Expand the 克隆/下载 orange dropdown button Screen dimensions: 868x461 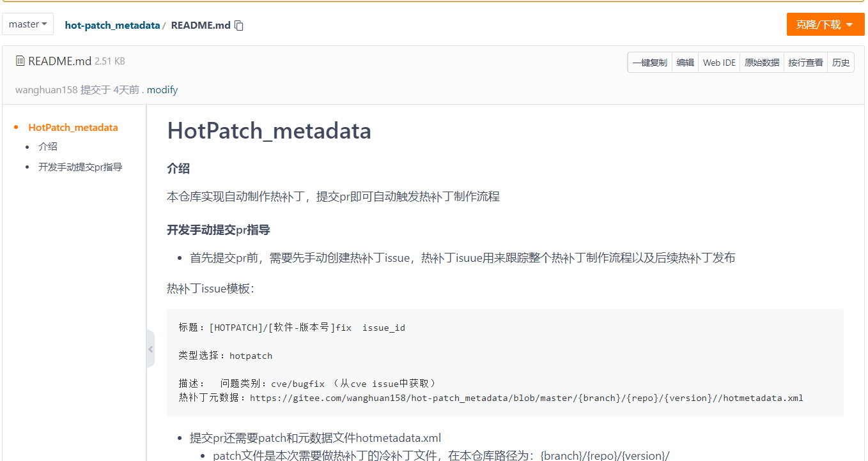825,25
